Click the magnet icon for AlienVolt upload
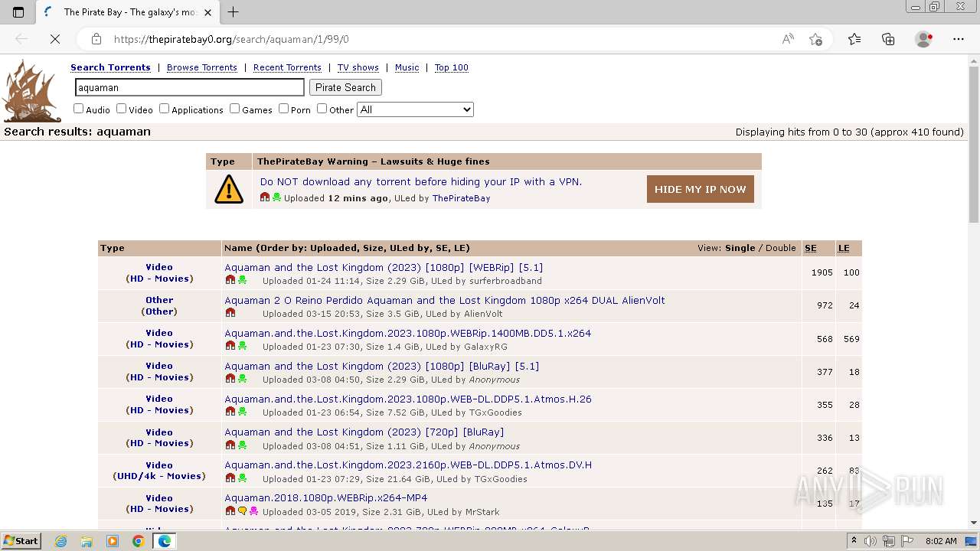 tap(230, 313)
